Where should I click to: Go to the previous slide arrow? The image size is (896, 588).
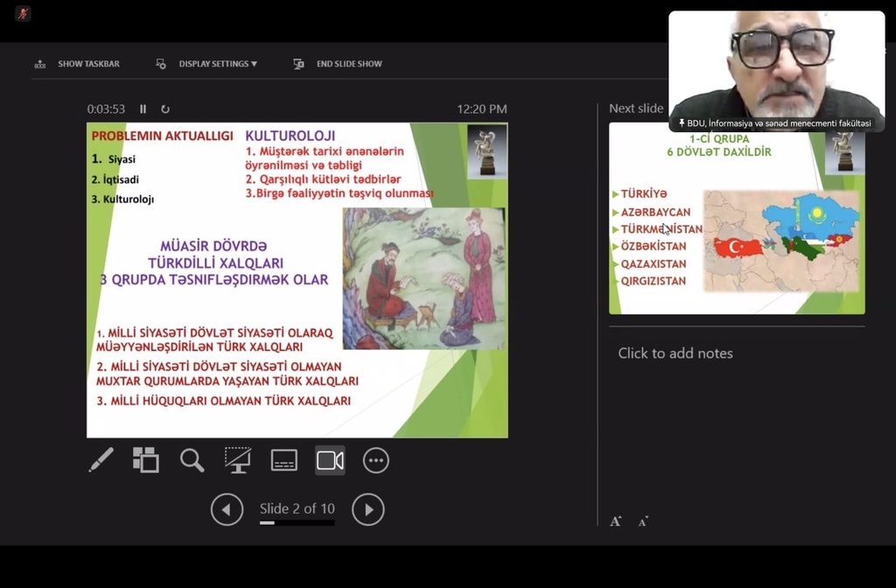[x=227, y=509]
